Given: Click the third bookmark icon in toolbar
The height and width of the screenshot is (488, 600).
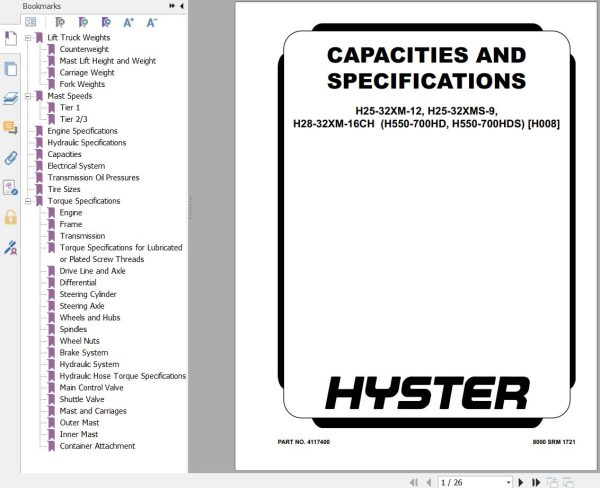Looking at the screenshot, I should pos(106,22).
